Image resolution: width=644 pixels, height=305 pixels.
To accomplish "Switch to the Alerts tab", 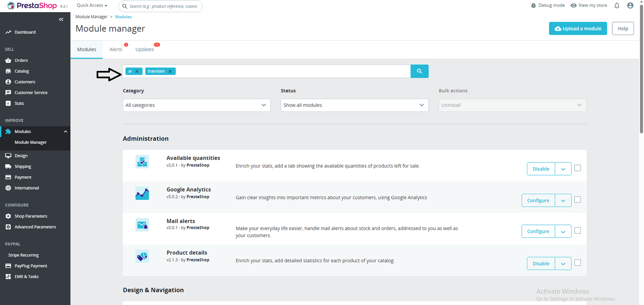I will coord(116,50).
